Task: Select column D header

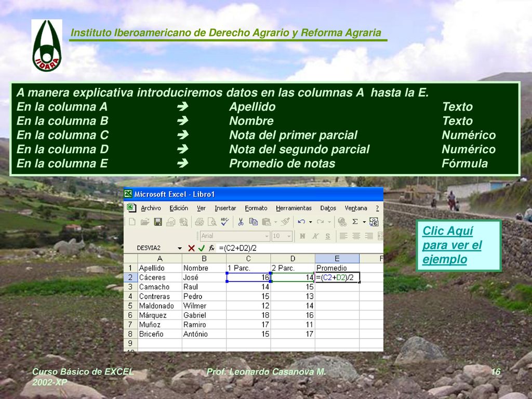Action: click(293, 259)
